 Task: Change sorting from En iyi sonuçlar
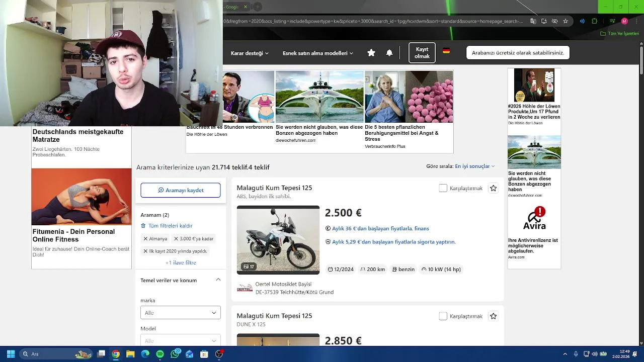[x=474, y=166]
